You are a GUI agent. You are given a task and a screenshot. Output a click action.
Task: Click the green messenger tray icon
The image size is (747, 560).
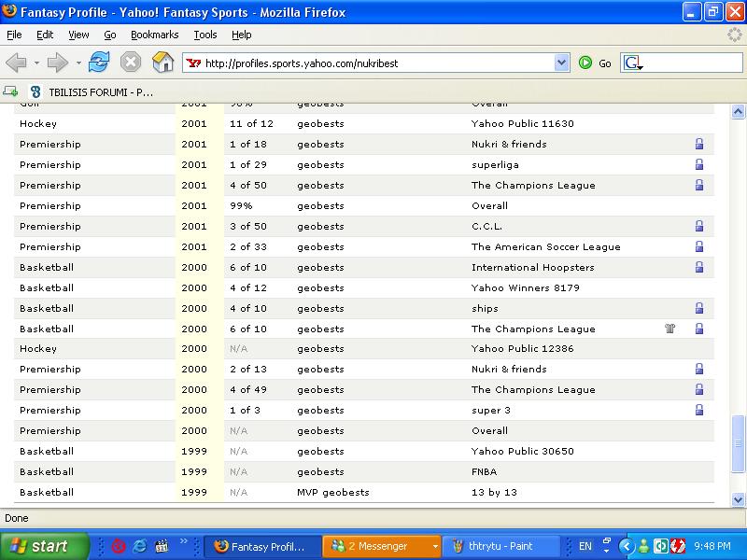tap(643, 546)
